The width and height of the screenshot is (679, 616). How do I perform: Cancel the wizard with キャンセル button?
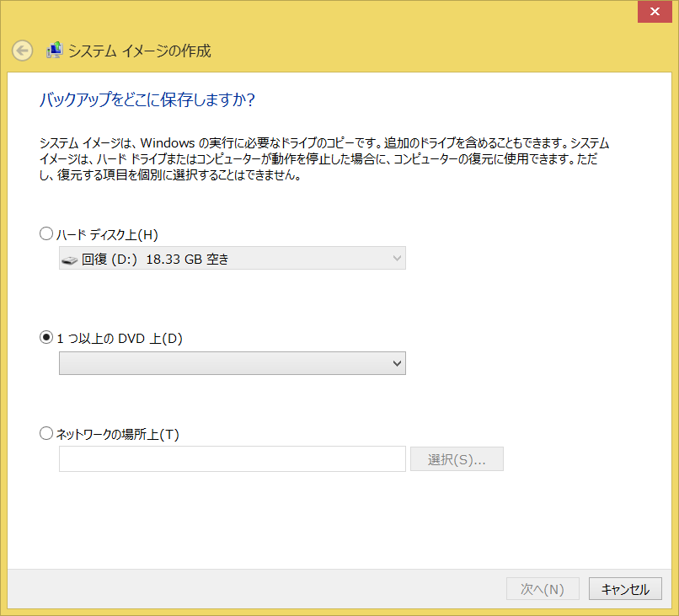click(625, 589)
